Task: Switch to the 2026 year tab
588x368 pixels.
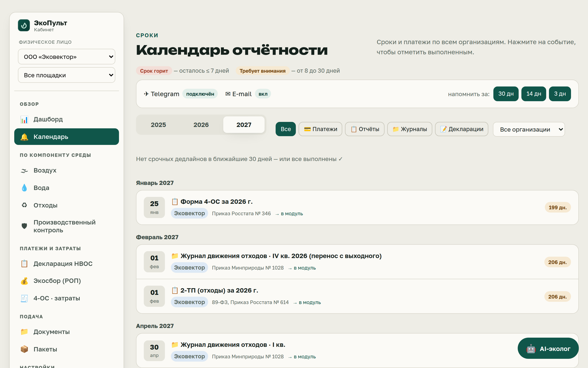Action: coord(201,125)
